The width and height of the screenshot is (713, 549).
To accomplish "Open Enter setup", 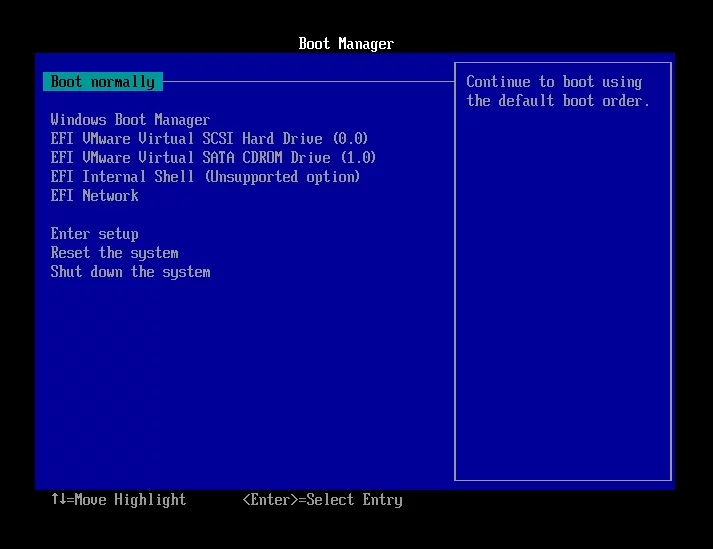I will (x=94, y=234).
